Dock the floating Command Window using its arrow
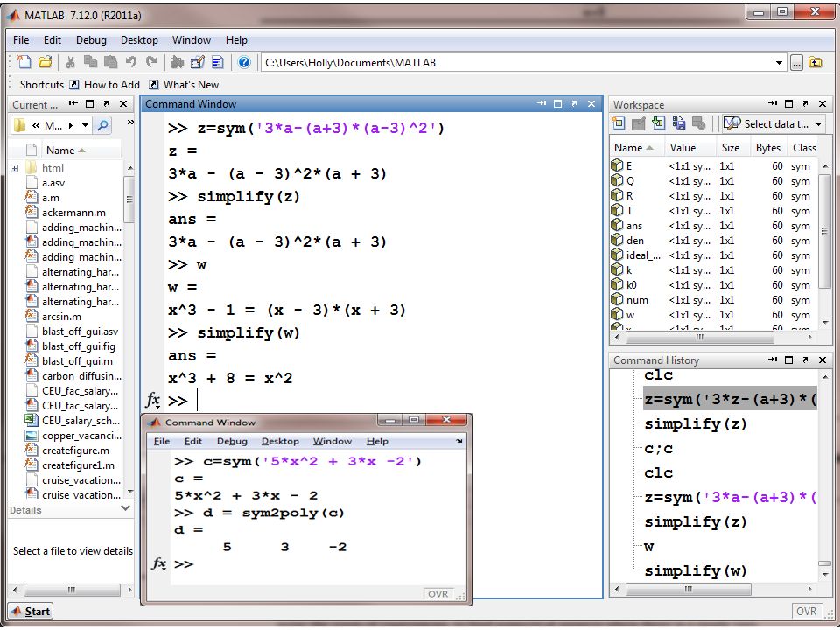Viewport: 840px width, 630px height. [459, 441]
